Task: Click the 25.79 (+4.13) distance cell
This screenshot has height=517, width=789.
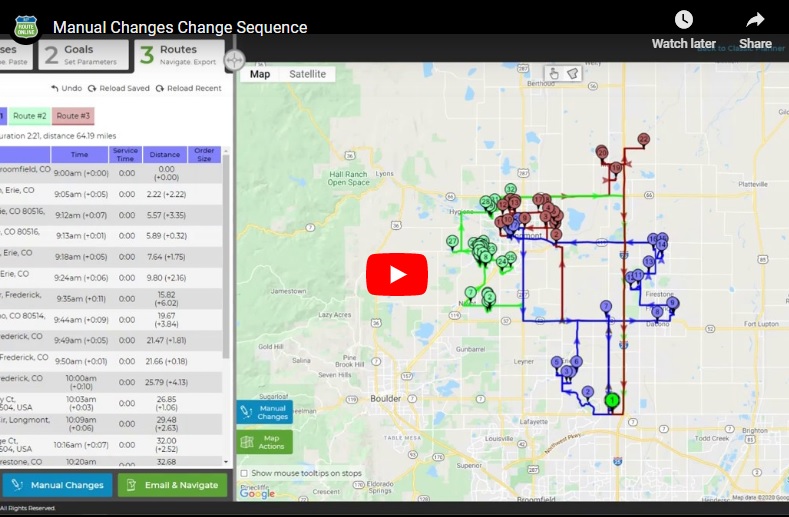Action: 167,383
